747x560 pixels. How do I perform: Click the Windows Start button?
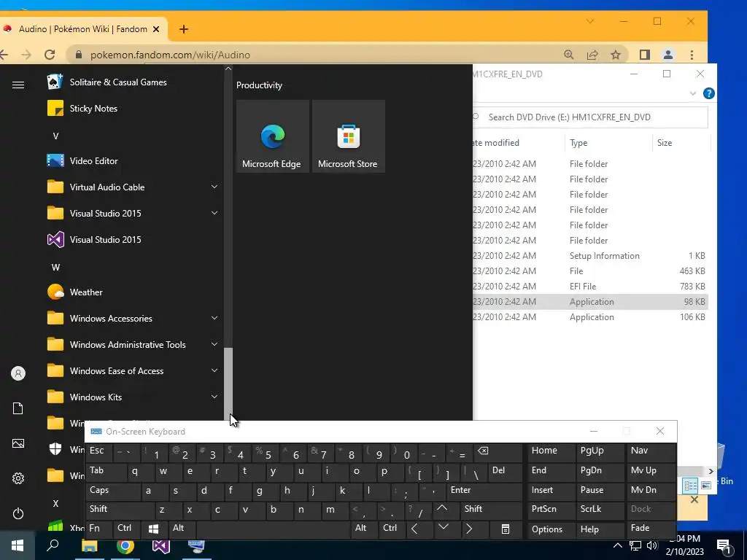18,545
